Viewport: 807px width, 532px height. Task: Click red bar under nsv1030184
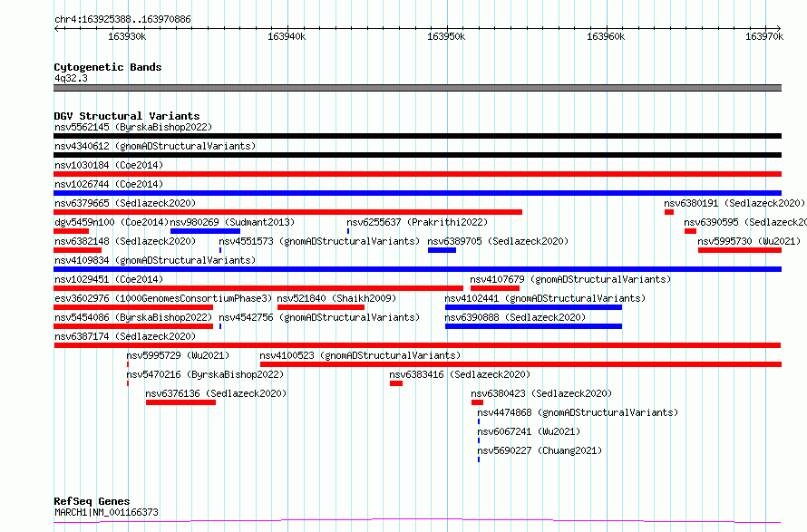tap(417, 174)
